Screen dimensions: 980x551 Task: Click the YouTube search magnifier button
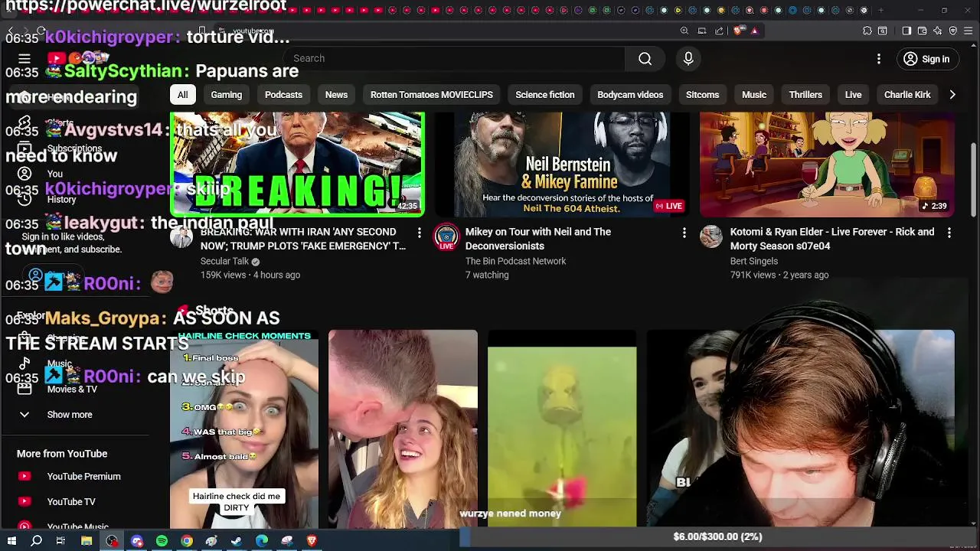click(645, 59)
